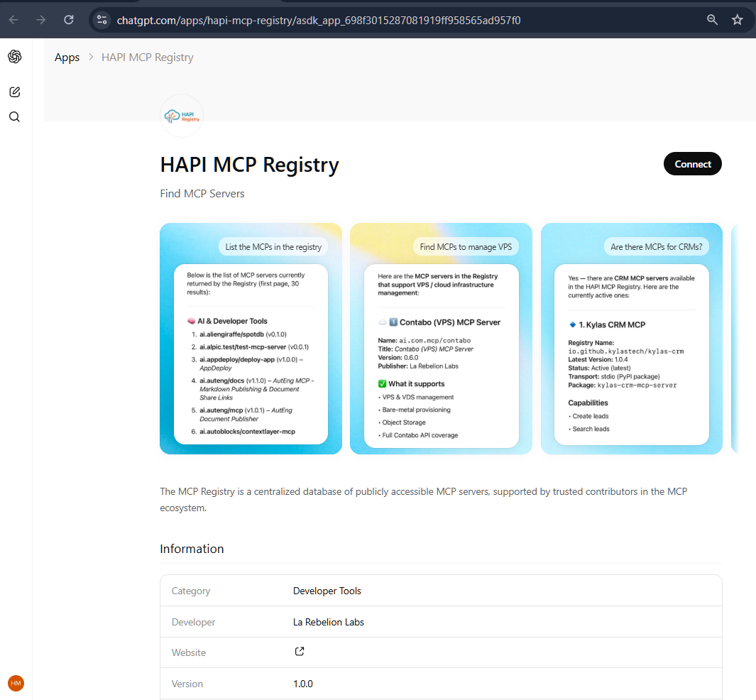The image size is (756, 700).
Task: Open the site information icon in address bar
Action: click(x=102, y=19)
